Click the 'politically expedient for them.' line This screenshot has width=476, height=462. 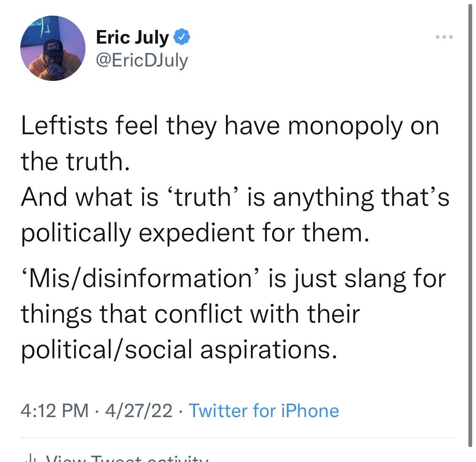tap(193, 232)
